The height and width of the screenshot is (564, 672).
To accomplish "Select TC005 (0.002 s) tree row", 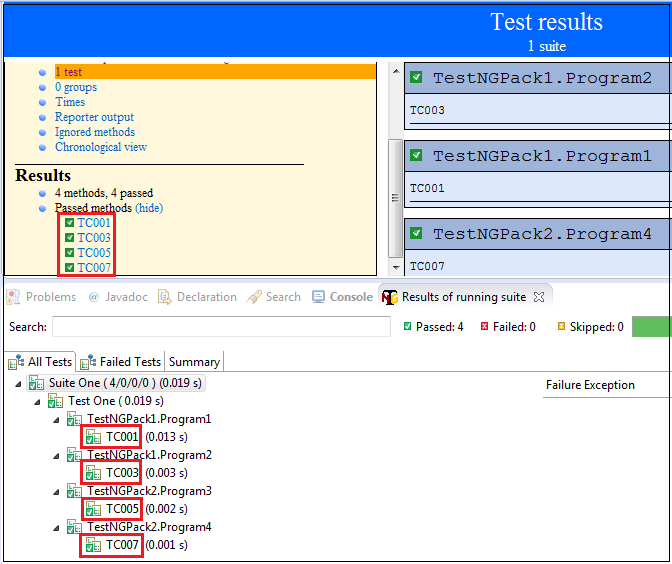I will coord(136,509).
